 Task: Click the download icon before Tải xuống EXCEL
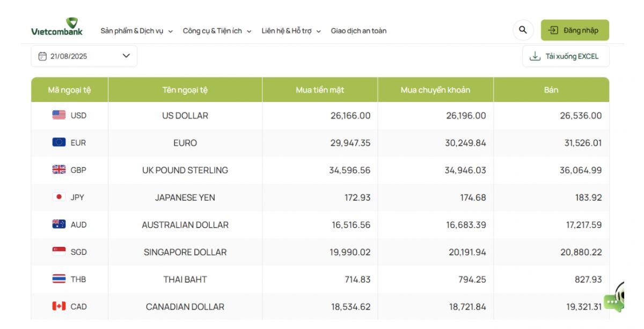(x=534, y=56)
